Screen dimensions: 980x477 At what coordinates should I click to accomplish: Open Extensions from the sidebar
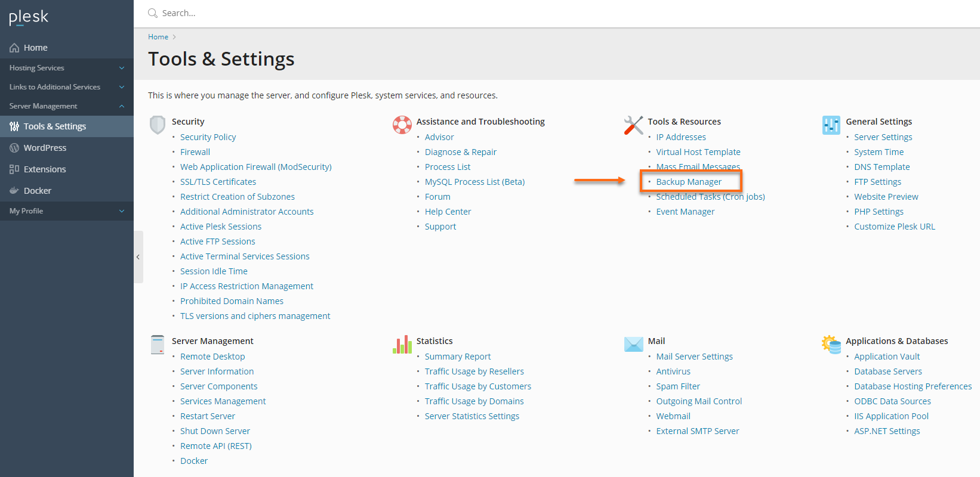[45, 169]
